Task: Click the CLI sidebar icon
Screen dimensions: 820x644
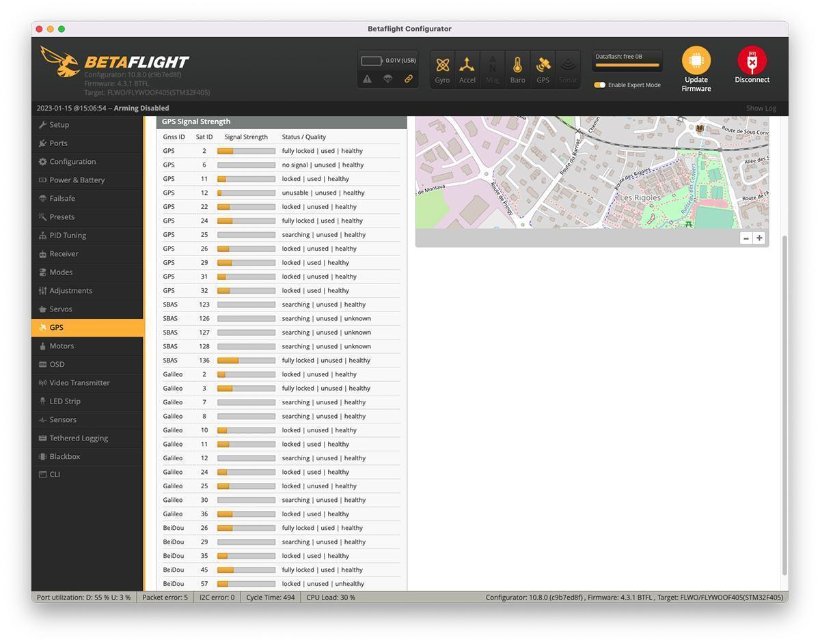Action: [x=42, y=475]
